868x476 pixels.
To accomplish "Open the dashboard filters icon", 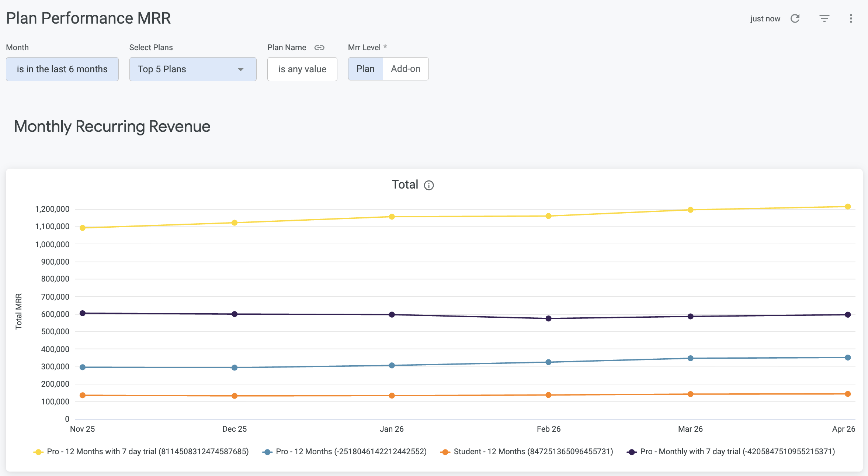I will (x=824, y=18).
